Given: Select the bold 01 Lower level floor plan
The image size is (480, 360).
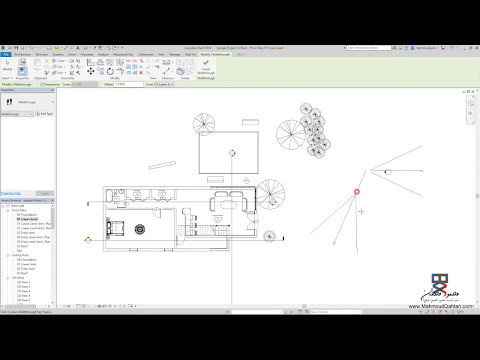Looking at the screenshot, I should (x=27, y=219).
